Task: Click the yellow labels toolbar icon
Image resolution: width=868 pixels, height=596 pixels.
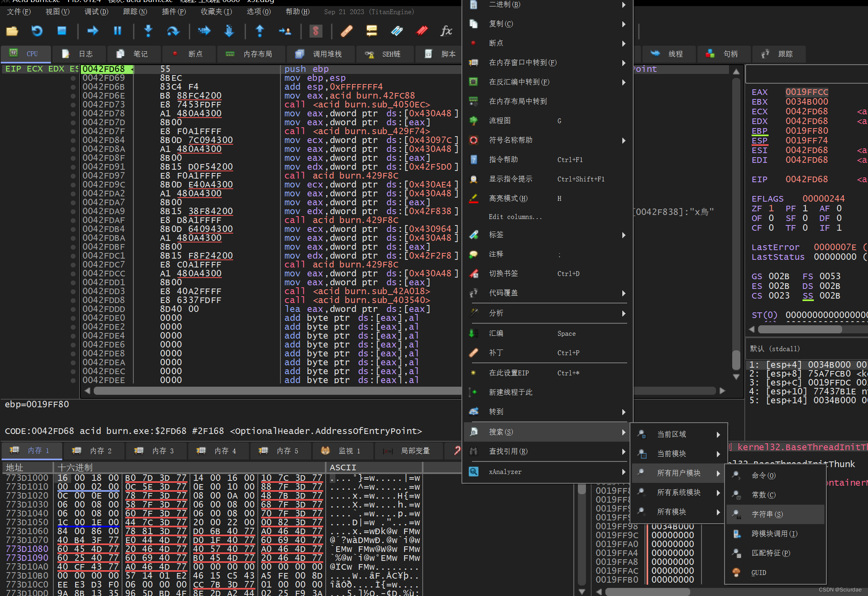Action: tap(371, 31)
